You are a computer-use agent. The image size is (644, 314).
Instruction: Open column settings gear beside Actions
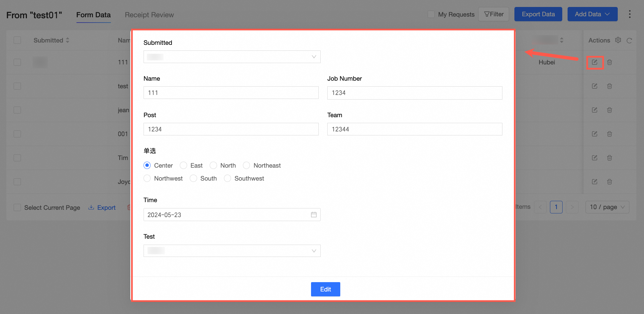(618, 40)
